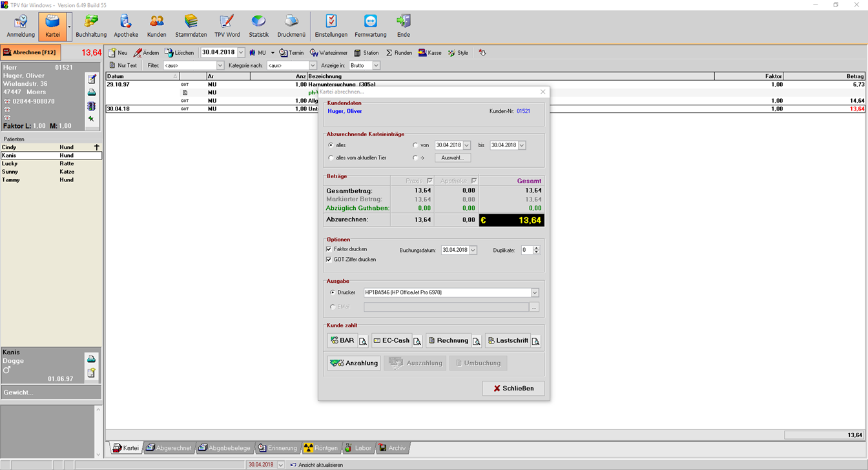This screenshot has height=470, width=868.
Task: Expand the Drucker printer dropdown
Action: click(535, 292)
